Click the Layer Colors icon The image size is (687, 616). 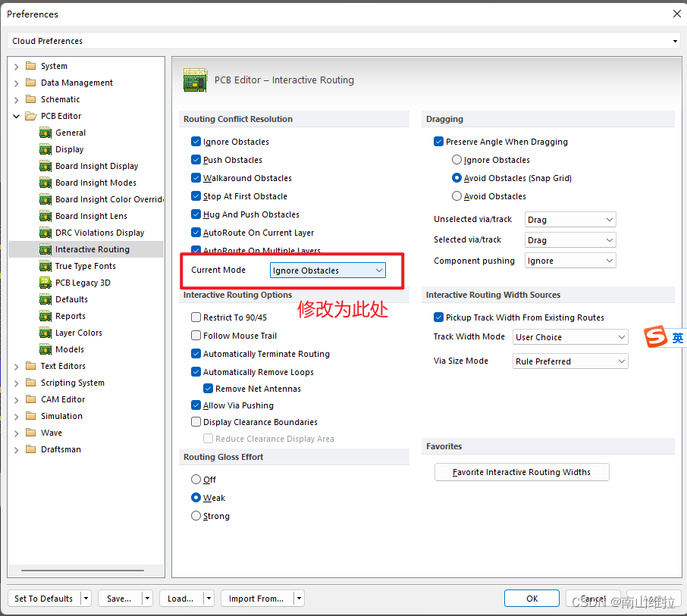click(x=45, y=333)
